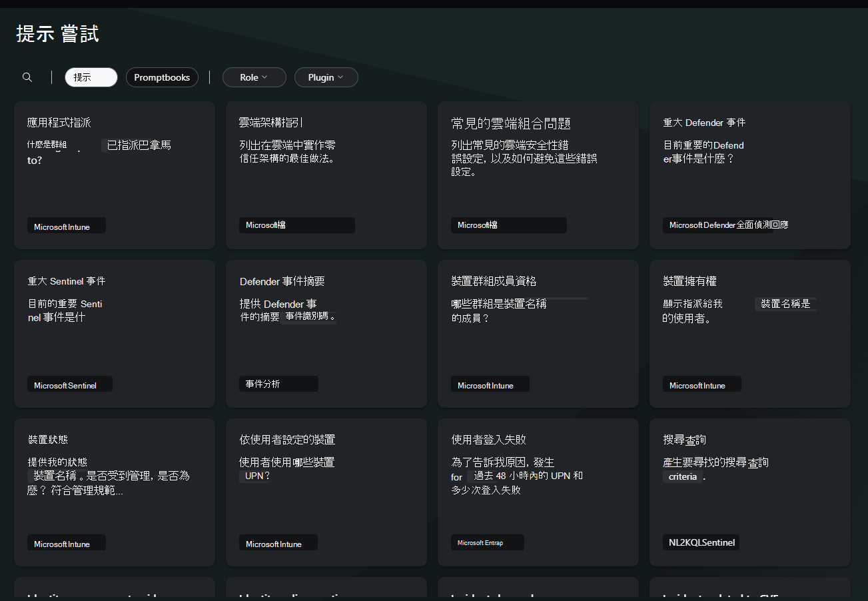Open the Role dropdown

pyautogui.click(x=254, y=77)
